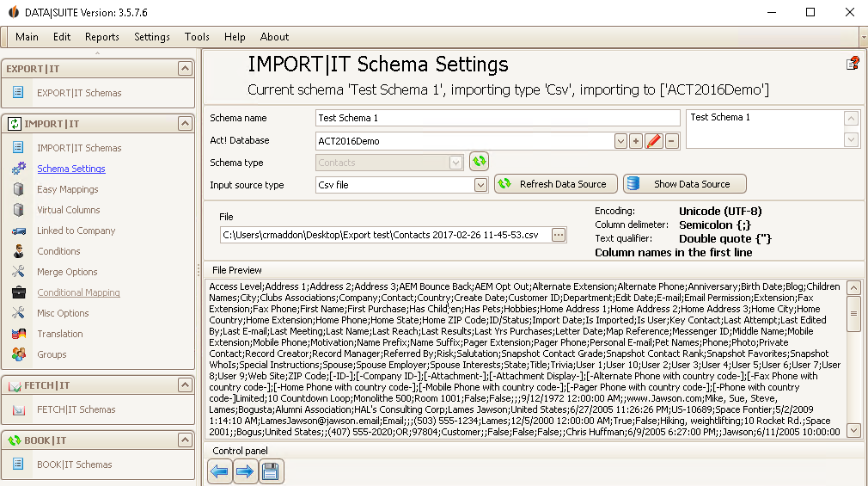Image resolution: width=868 pixels, height=486 pixels.
Task: Remove the Act! database with minus button
Action: [x=671, y=141]
